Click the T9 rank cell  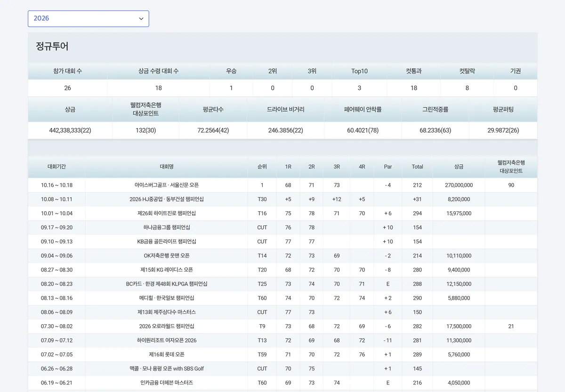pos(262,327)
